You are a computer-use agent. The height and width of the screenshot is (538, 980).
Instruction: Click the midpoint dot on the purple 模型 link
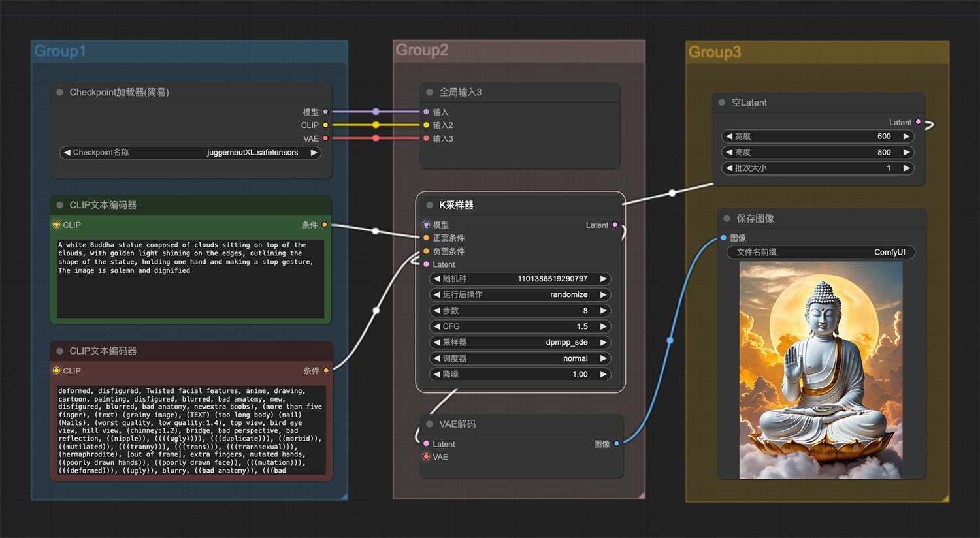point(376,112)
